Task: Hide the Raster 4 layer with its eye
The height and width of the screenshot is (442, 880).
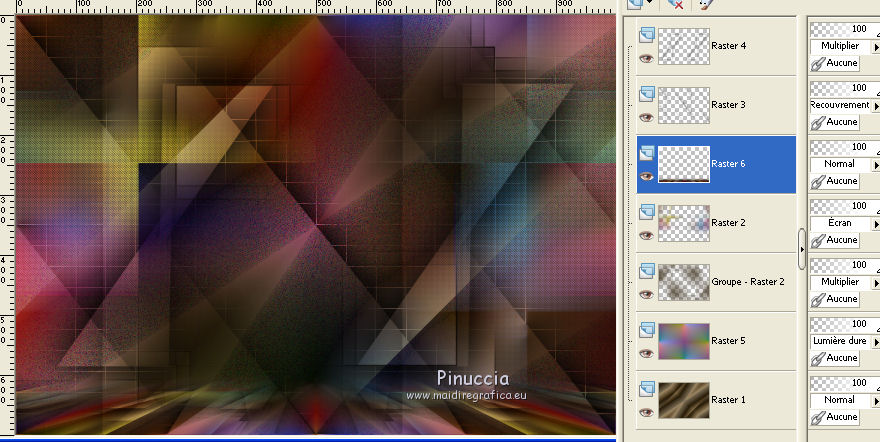Action: pyautogui.click(x=647, y=58)
